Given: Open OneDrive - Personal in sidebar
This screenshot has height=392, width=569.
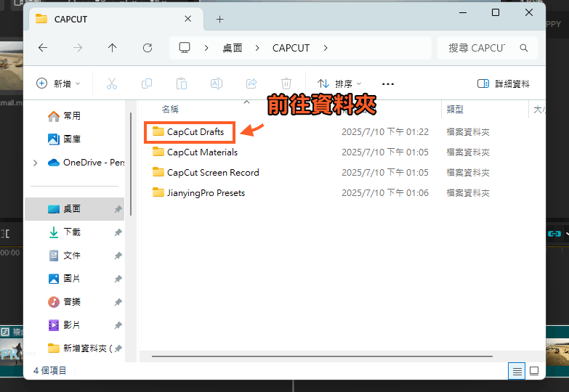Looking at the screenshot, I should (86, 163).
